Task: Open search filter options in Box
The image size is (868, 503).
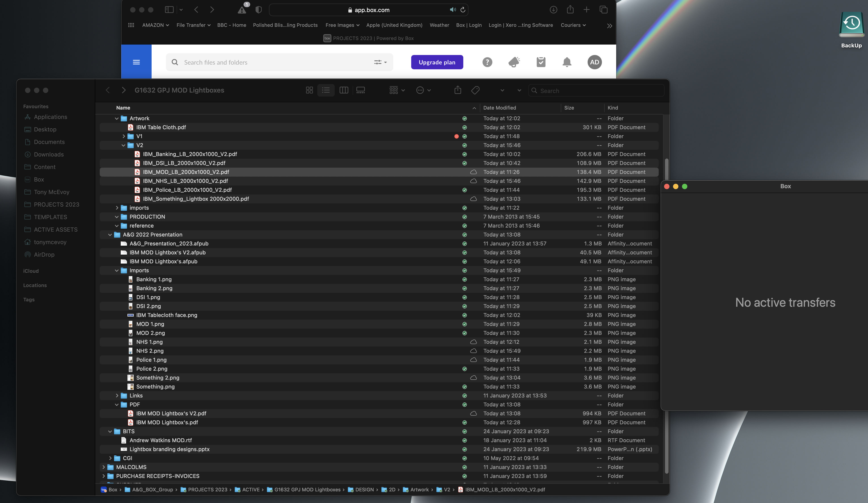Action: click(x=380, y=62)
